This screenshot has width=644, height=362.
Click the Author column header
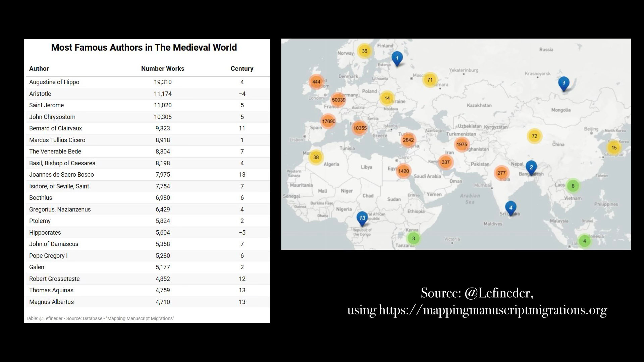[x=39, y=68]
